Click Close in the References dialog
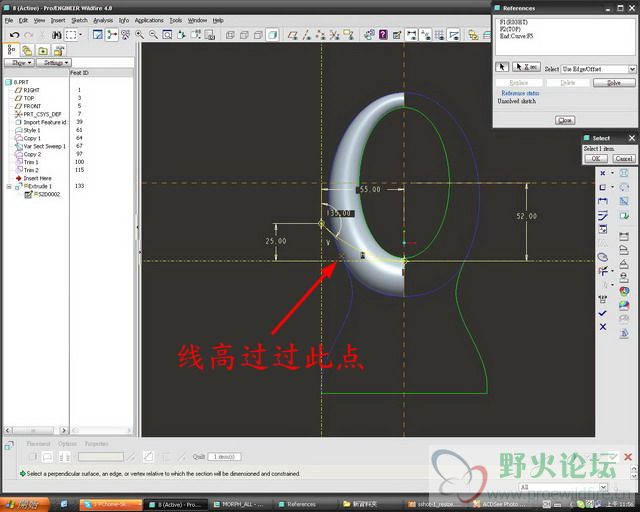Viewport: 640px width, 512px height. [565, 120]
